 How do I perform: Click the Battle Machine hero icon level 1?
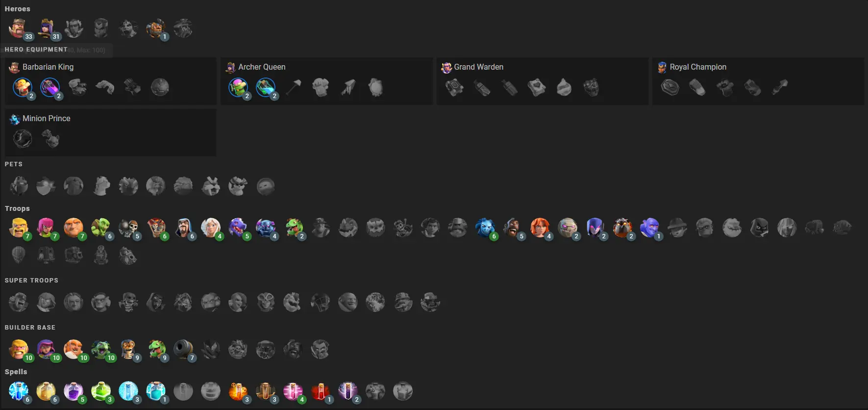click(156, 28)
